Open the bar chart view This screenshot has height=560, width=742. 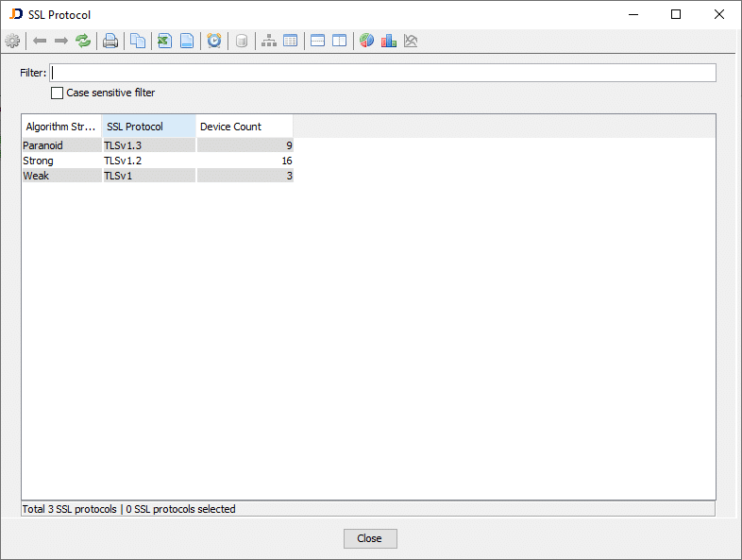(x=388, y=41)
